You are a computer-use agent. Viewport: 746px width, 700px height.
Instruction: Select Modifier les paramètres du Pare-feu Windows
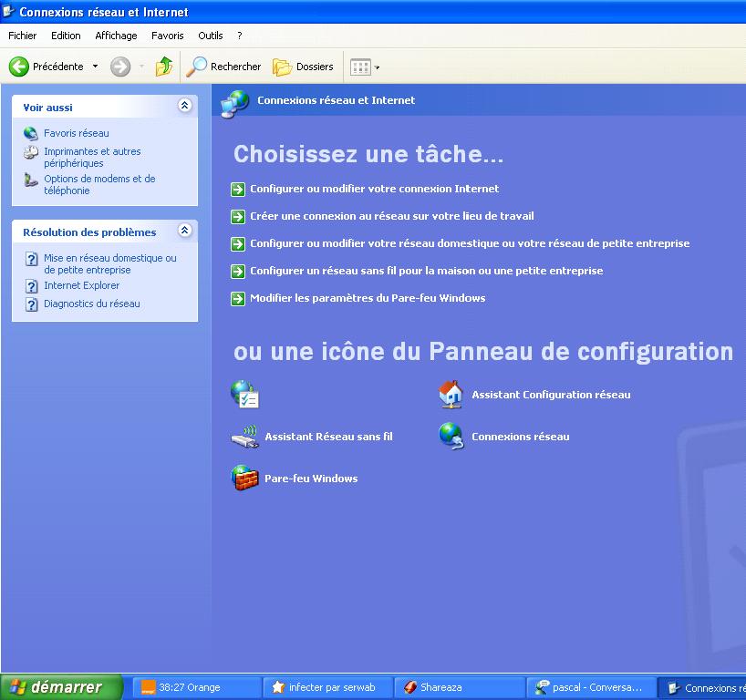pyautogui.click(x=368, y=298)
